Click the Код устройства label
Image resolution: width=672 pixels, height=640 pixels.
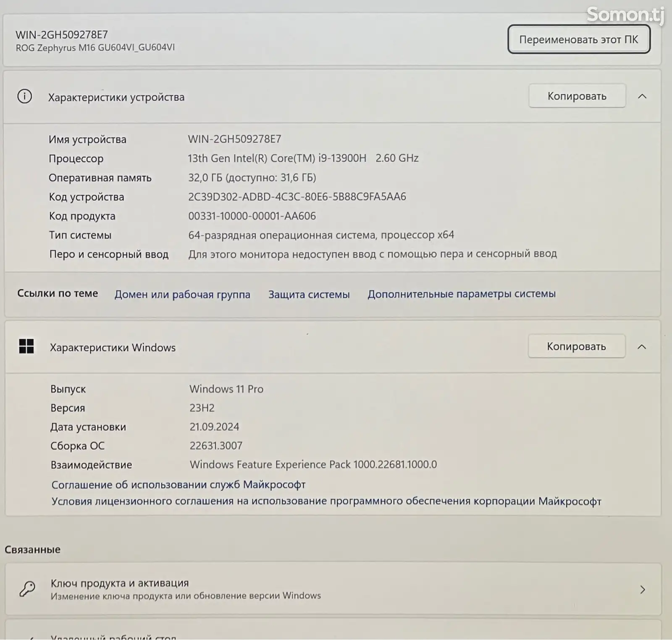click(x=87, y=197)
